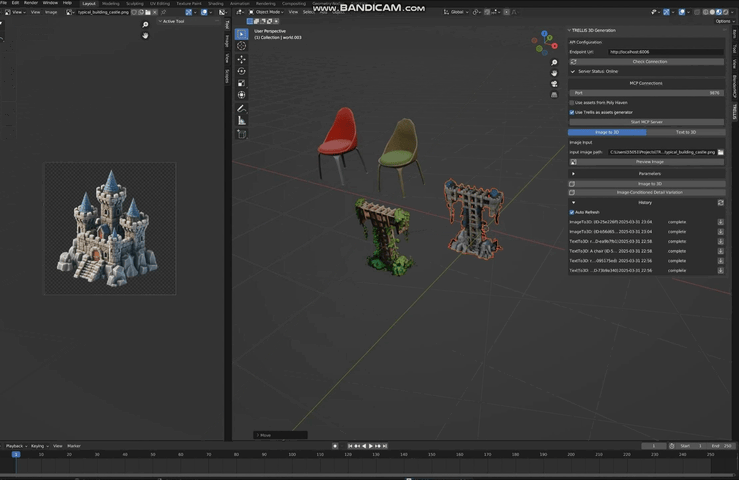Download the last TextTo3D 22:56 history result
The height and width of the screenshot is (480, 739).
pyautogui.click(x=721, y=271)
